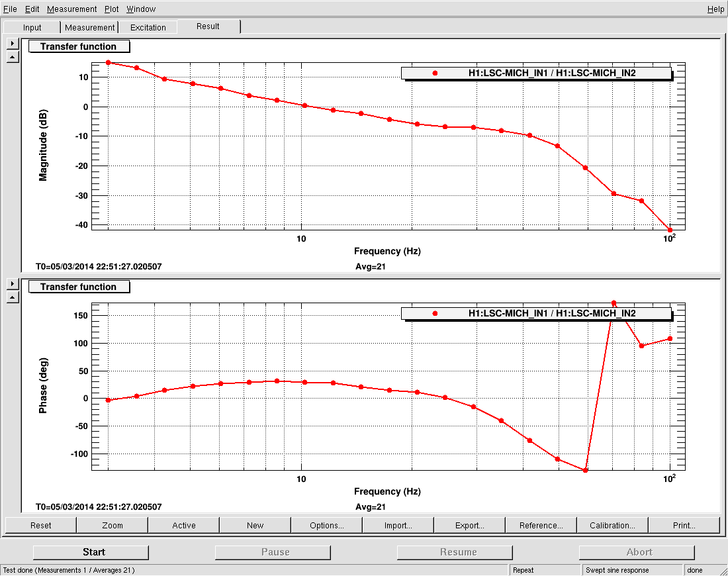Open the Reference... dialog

pos(541,526)
